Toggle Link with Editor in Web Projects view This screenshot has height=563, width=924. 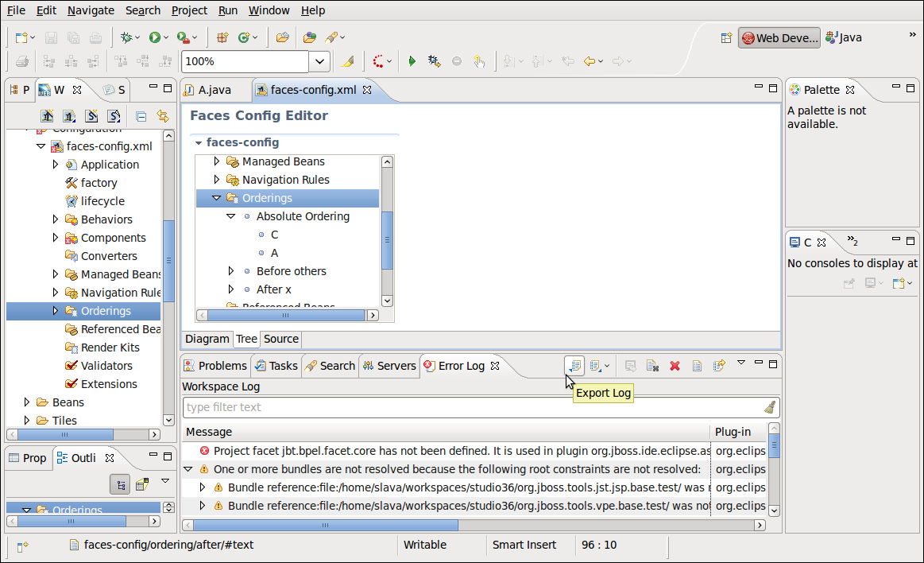pyautogui.click(x=163, y=116)
